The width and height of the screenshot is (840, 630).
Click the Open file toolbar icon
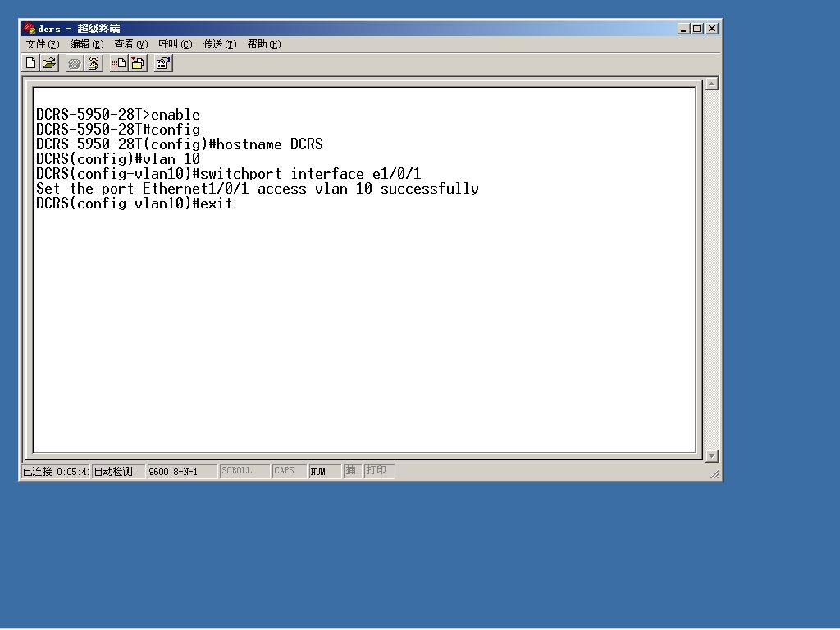tap(49, 64)
